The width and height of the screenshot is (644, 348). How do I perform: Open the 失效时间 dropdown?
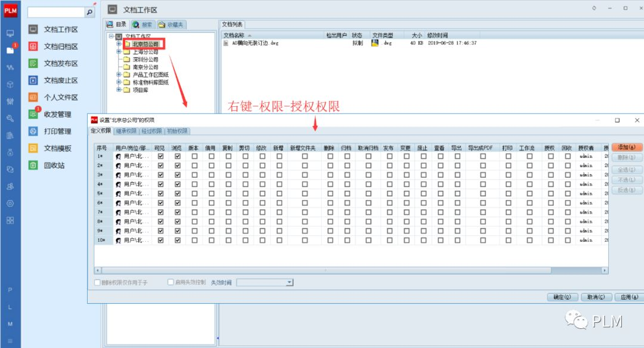[x=290, y=282]
